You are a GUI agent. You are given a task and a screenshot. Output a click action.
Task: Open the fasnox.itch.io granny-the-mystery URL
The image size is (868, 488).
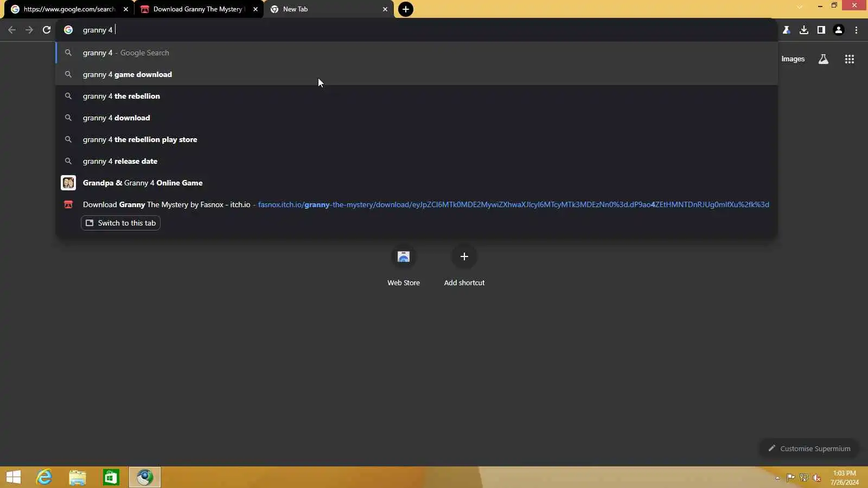pyautogui.click(x=513, y=204)
